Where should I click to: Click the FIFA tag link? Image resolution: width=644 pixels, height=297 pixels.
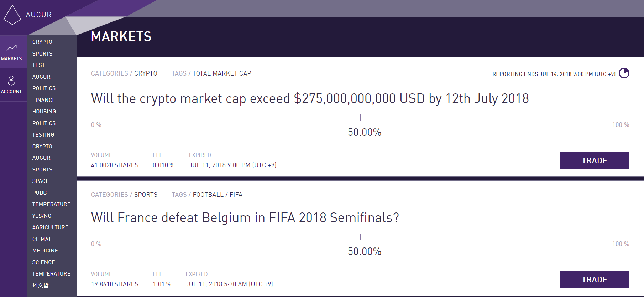(236, 195)
